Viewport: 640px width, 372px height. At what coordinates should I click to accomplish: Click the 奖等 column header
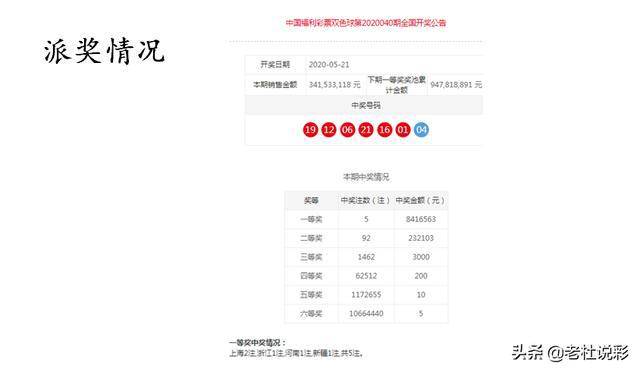(311, 200)
